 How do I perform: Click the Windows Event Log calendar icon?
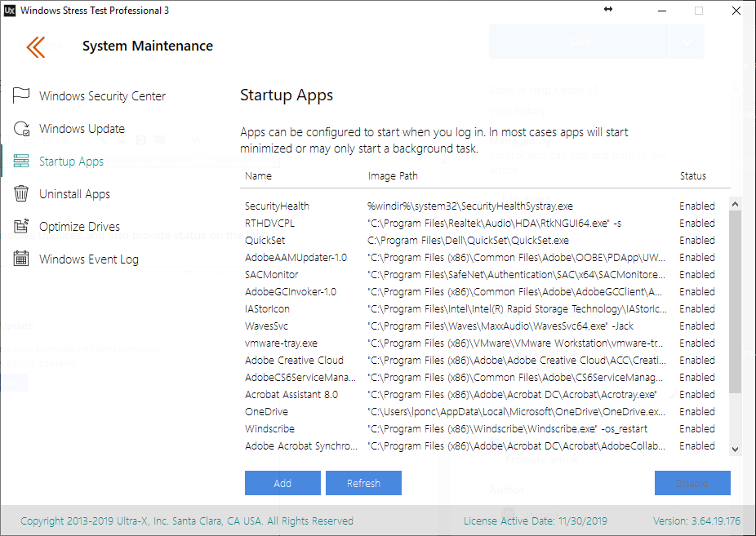pyautogui.click(x=22, y=259)
